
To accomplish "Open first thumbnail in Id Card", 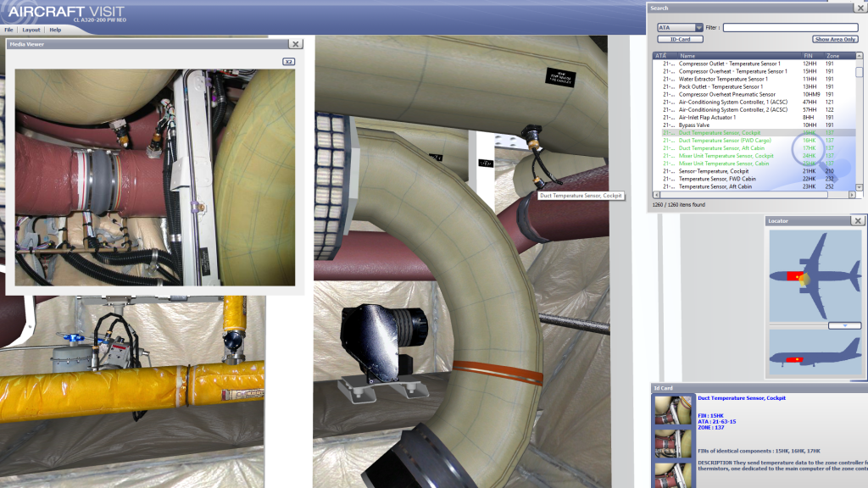I will click(672, 410).
